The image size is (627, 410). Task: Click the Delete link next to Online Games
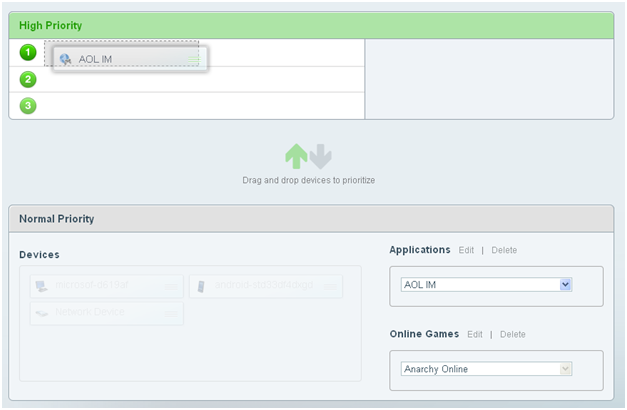point(512,334)
